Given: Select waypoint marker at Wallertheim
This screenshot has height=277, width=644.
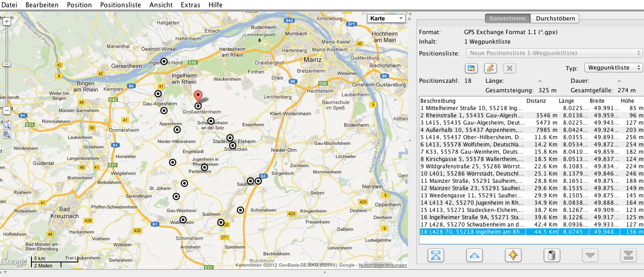Looking at the screenshot, I should pyautogui.click(x=183, y=220).
